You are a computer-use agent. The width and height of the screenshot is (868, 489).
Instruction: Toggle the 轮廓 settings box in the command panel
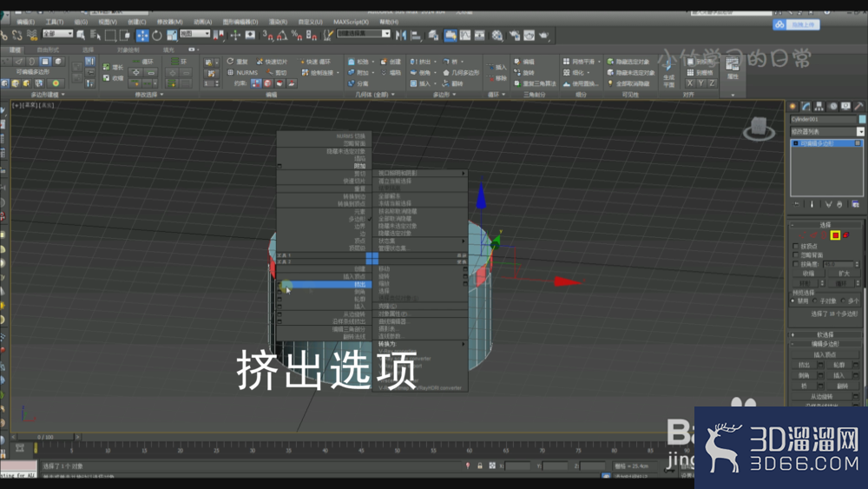pos(856,365)
